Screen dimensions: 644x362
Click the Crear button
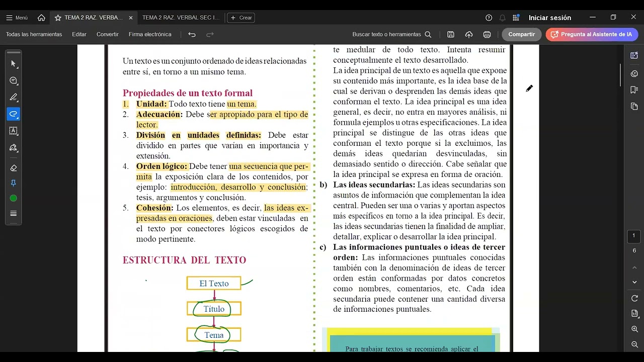point(241,18)
